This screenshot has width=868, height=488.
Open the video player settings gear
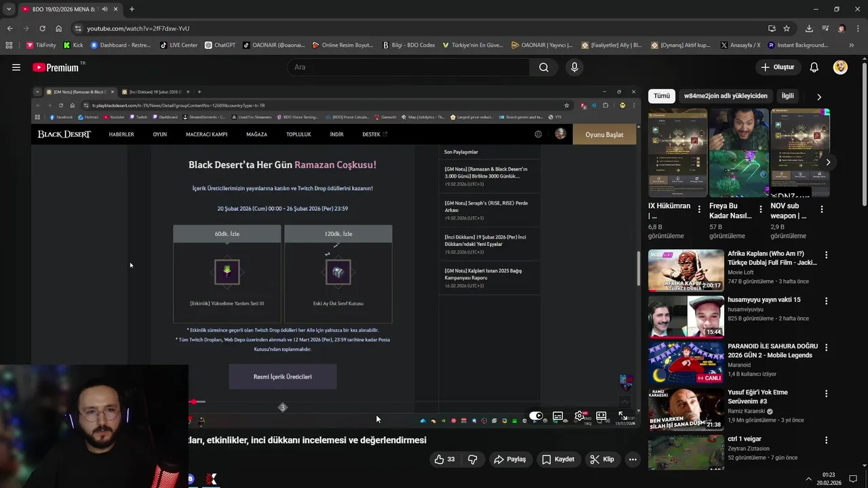coord(579,416)
